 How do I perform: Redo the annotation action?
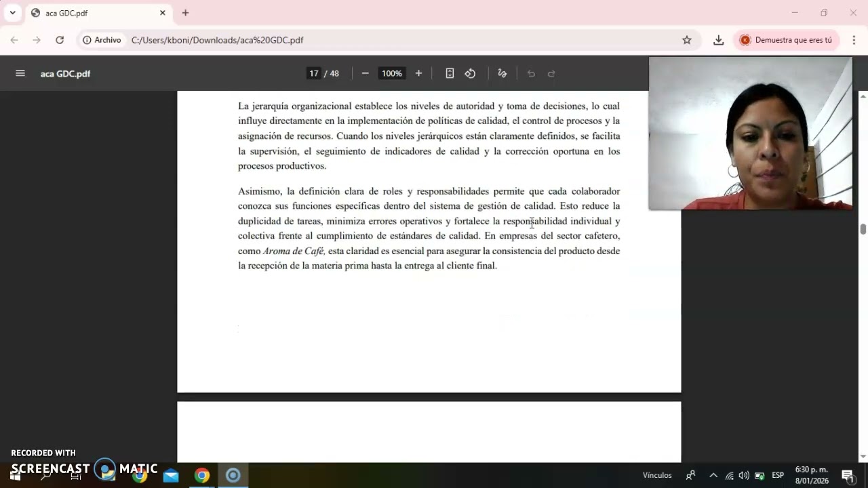tap(551, 73)
